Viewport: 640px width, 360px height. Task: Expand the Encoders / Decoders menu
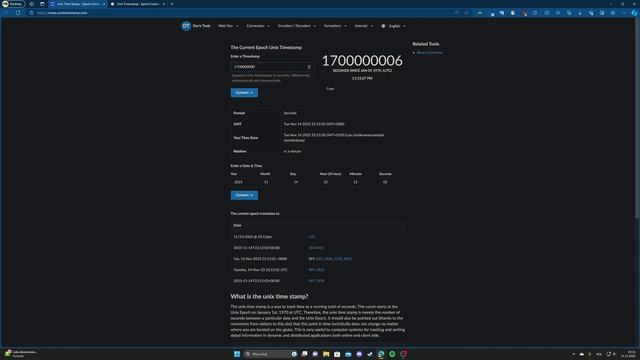pos(297,26)
